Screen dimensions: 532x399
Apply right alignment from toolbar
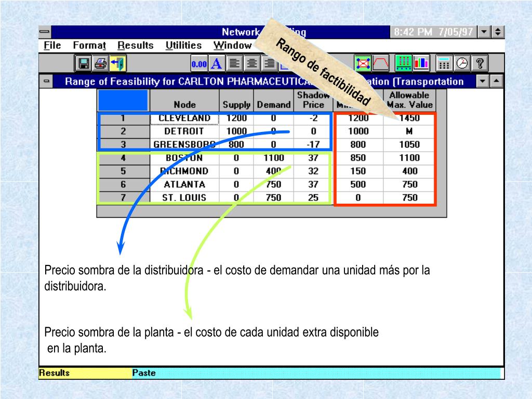coord(270,63)
